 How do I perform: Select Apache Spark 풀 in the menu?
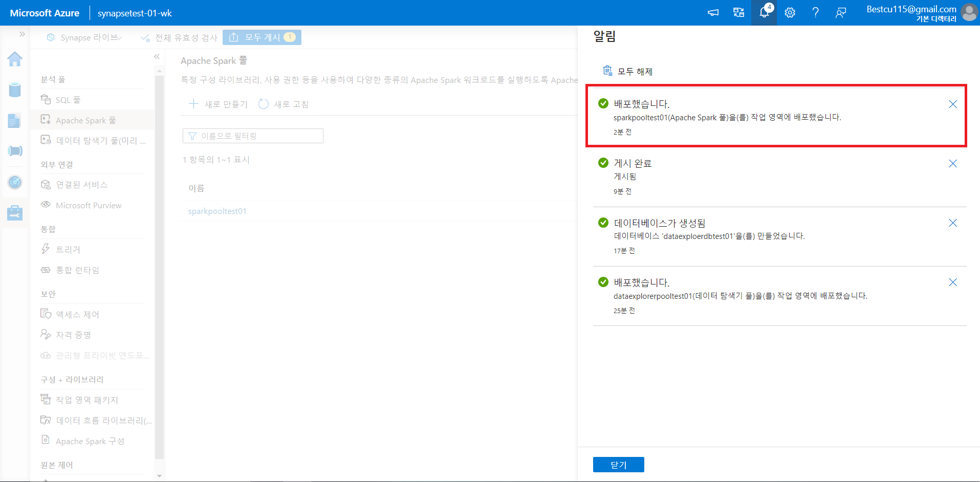(92, 120)
